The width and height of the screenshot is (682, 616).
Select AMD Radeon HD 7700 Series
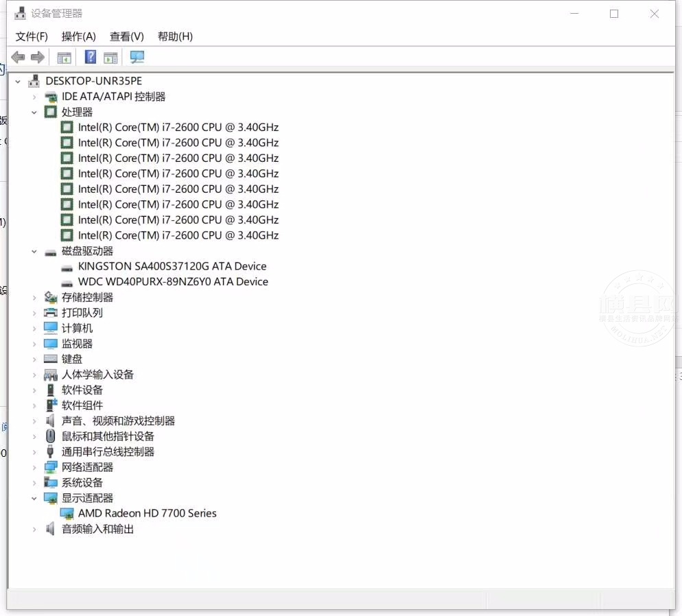click(147, 513)
